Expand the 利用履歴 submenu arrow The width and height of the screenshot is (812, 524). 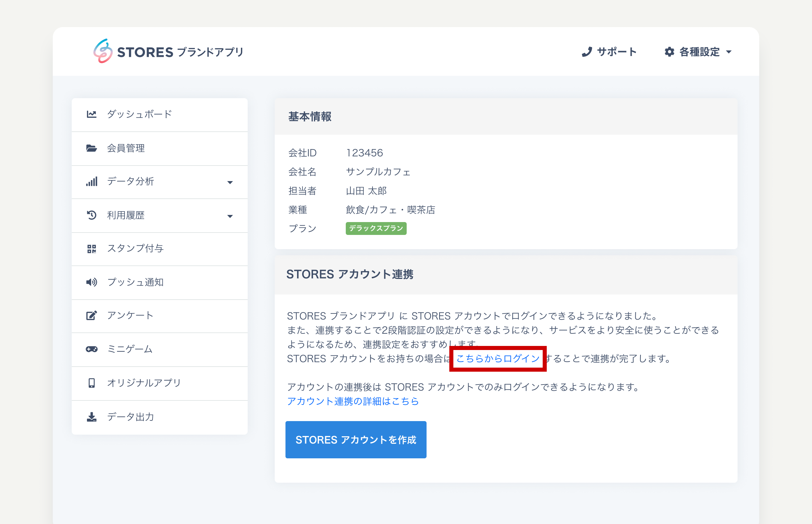coord(230,216)
